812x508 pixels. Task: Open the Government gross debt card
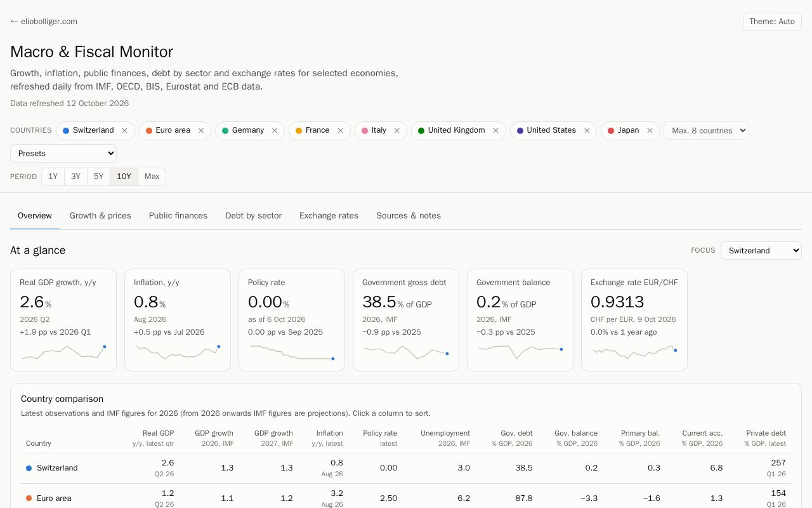[406, 320]
